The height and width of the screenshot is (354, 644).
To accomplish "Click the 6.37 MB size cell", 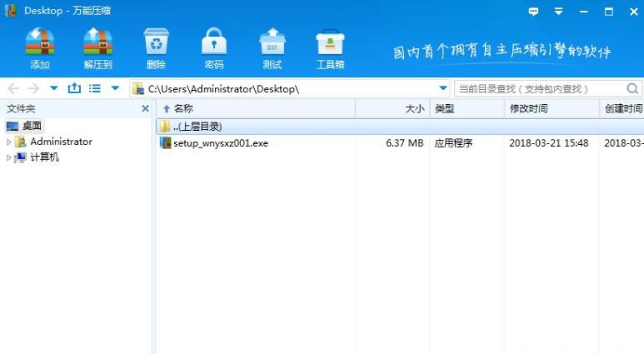I will coord(405,143).
